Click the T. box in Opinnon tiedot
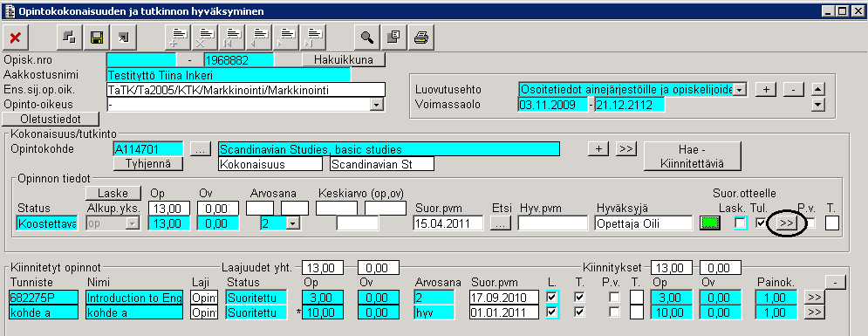The width and height of the screenshot is (868, 336). (832, 223)
